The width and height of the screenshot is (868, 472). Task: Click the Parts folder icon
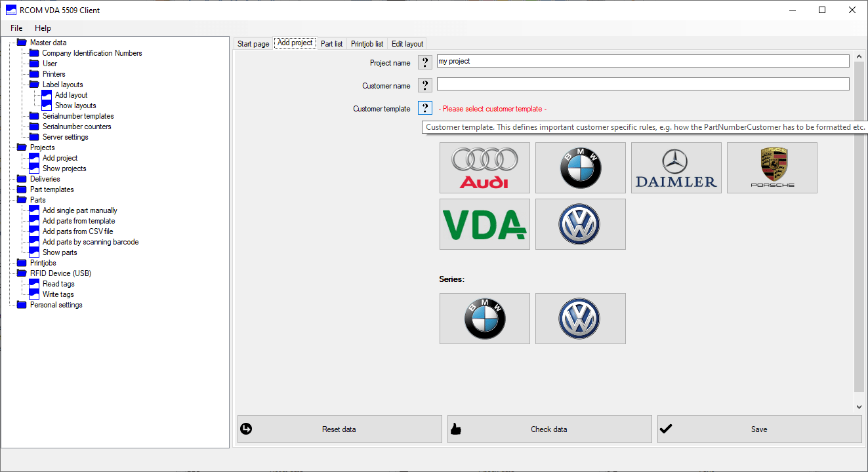(x=22, y=200)
